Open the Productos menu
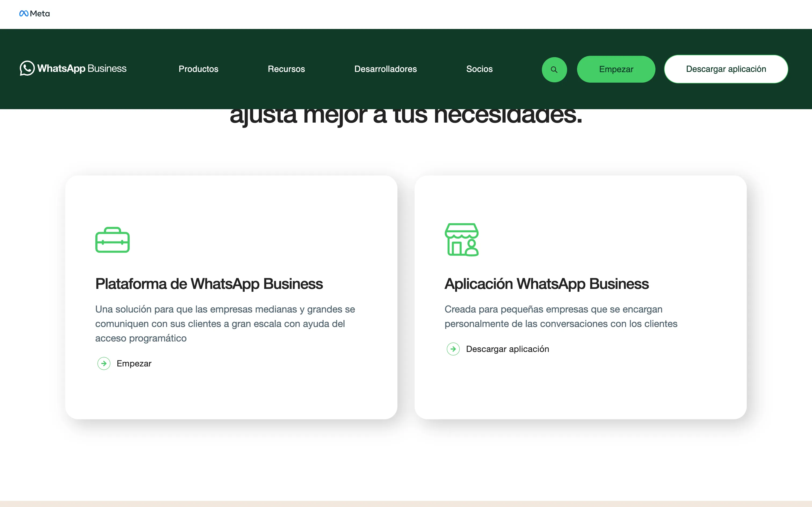This screenshot has width=812, height=507. [198, 69]
